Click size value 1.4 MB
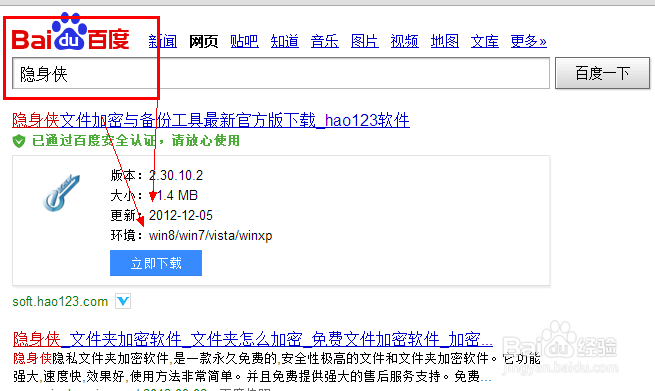The width and height of the screenshot is (655, 391). pos(174,196)
